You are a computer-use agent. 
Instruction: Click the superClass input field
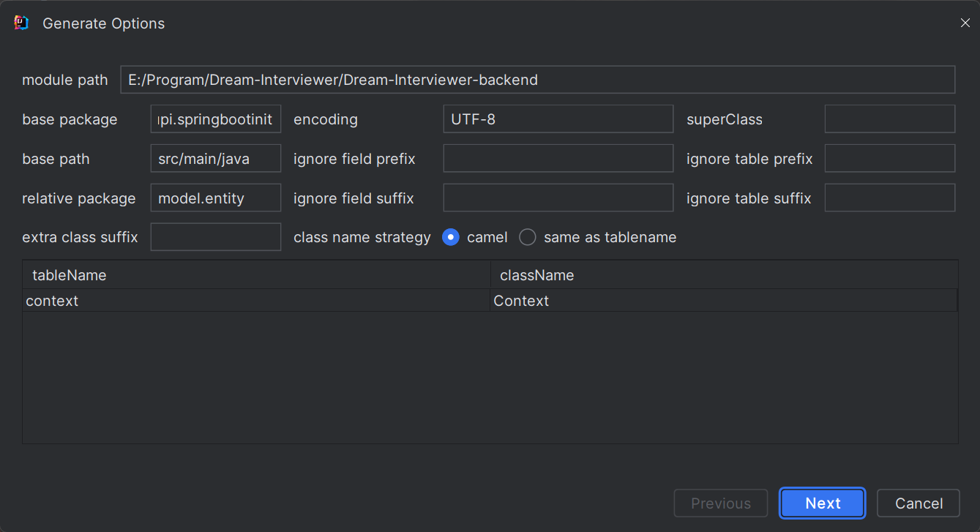[x=889, y=119]
